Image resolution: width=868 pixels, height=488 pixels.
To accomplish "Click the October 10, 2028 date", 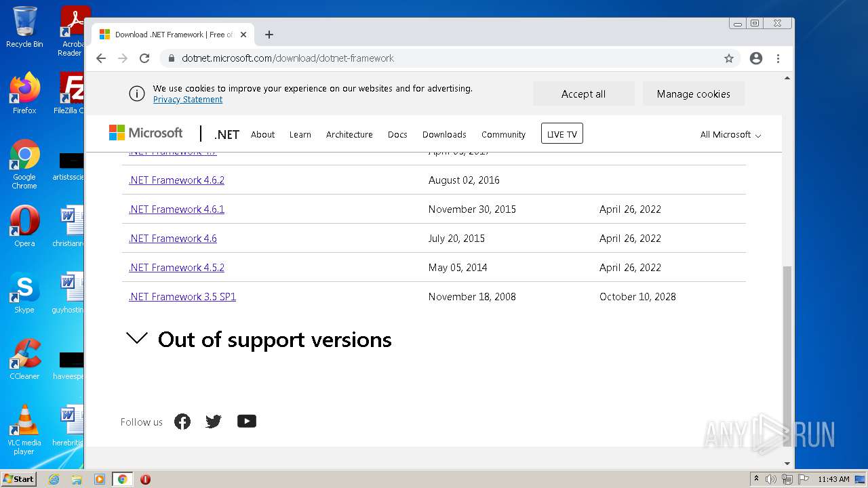I will click(x=637, y=297).
